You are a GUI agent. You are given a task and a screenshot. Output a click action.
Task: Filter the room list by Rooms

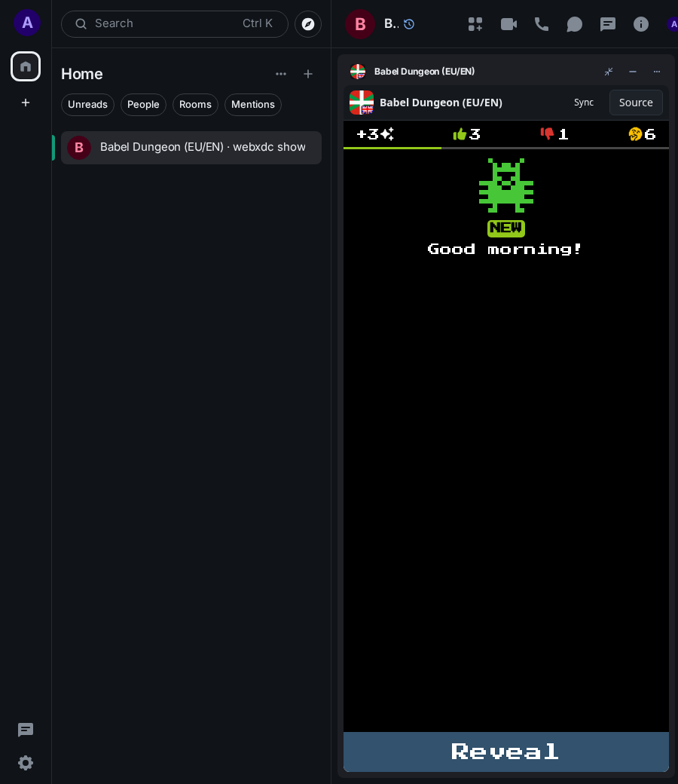click(195, 105)
